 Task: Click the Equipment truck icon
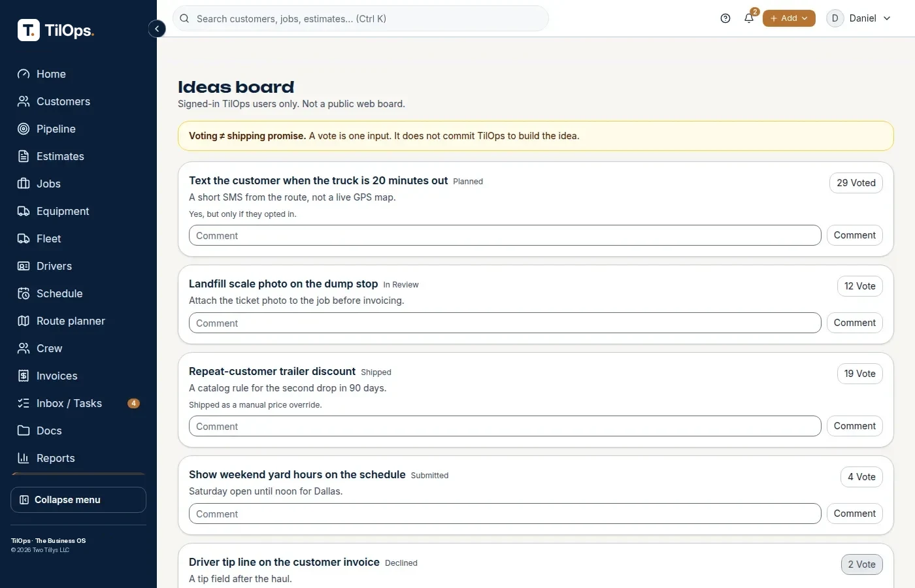tap(24, 211)
